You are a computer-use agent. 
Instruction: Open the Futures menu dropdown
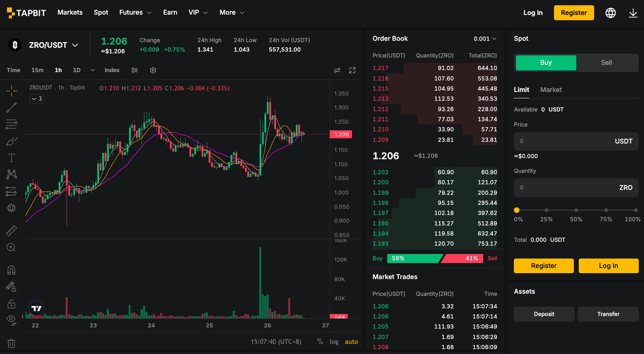click(135, 13)
